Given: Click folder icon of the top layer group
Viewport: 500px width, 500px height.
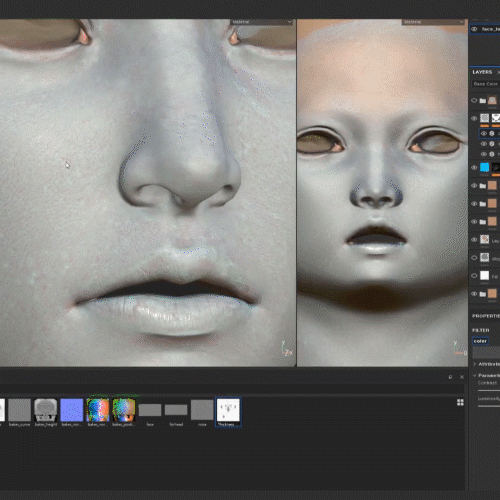Looking at the screenshot, I should 483,101.
